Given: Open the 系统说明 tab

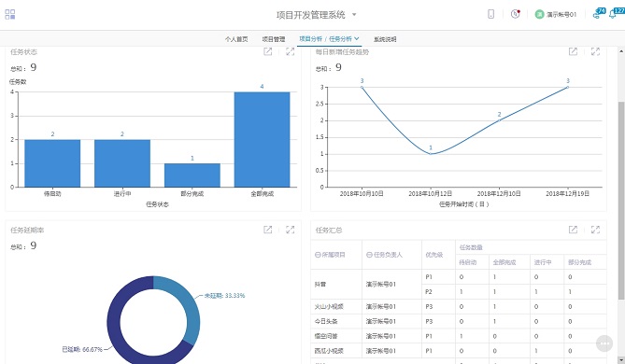Looking at the screenshot, I should tap(385, 39).
